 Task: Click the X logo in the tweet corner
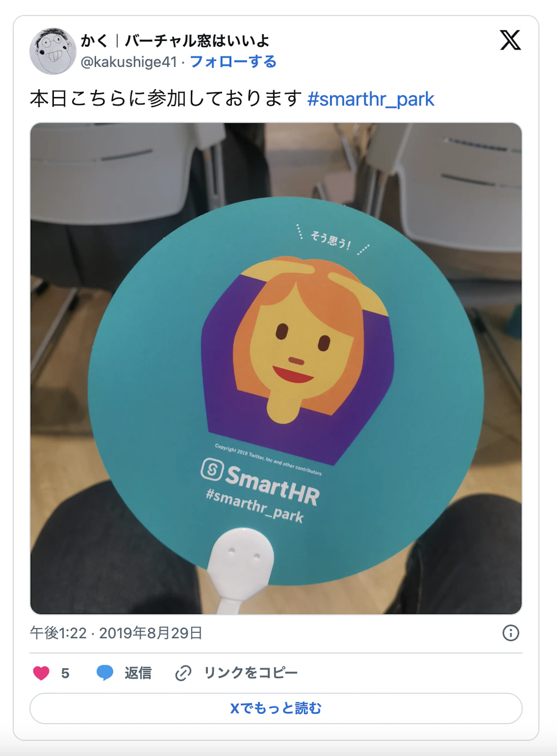(510, 40)
